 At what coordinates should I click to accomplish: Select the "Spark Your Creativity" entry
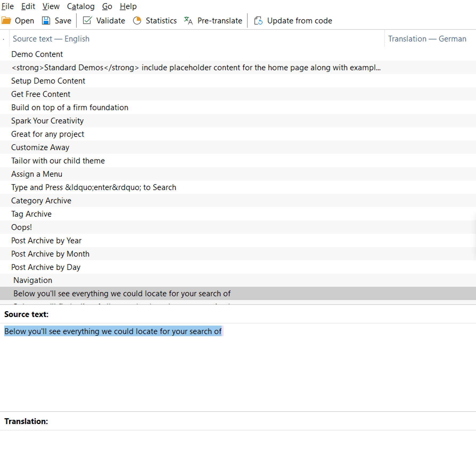pyautogui.click(x=47, y=121)
